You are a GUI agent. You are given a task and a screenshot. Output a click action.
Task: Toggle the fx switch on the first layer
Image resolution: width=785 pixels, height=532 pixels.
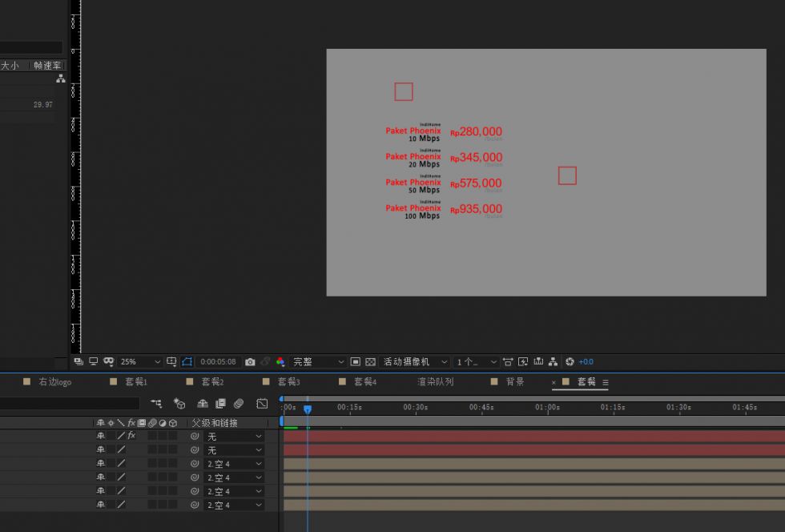(131, 436)
